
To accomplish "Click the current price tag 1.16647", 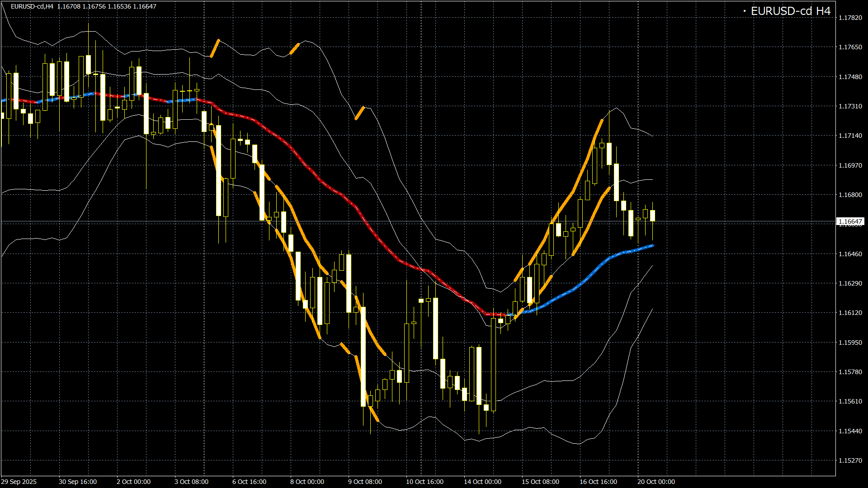I will click(850, 221).
